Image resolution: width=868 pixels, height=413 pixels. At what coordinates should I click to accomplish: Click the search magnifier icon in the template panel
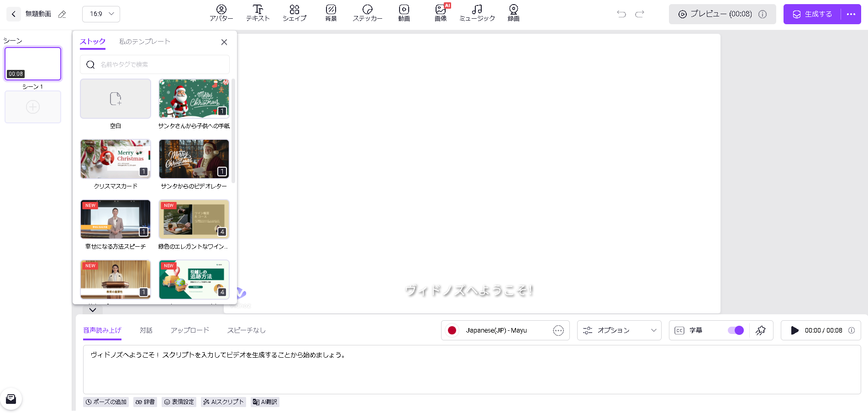tap(90, 65)
